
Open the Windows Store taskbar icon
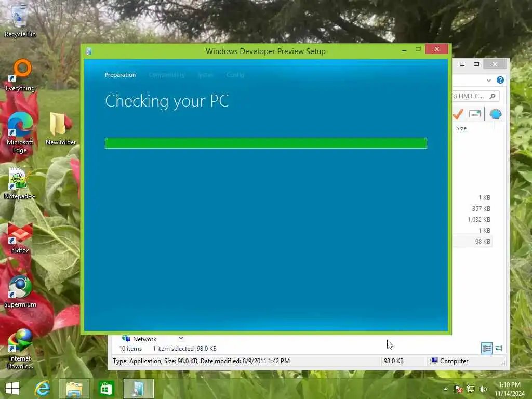pos(106,389)
